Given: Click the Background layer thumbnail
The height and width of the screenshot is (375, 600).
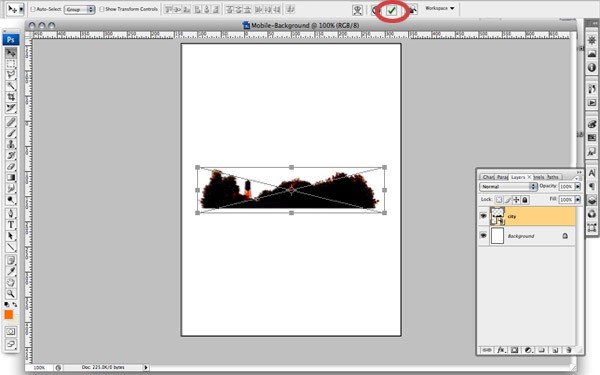Looking at the screenshot, I should (x=497, y=236).
